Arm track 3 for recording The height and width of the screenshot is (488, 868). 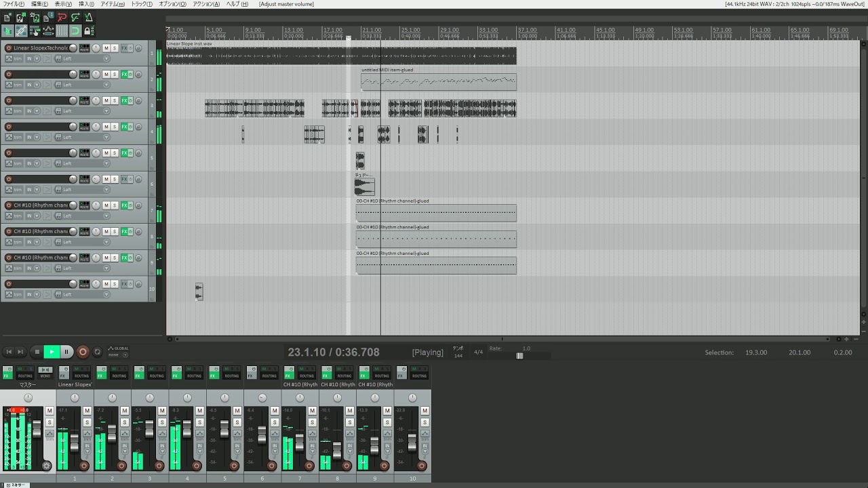8,100
